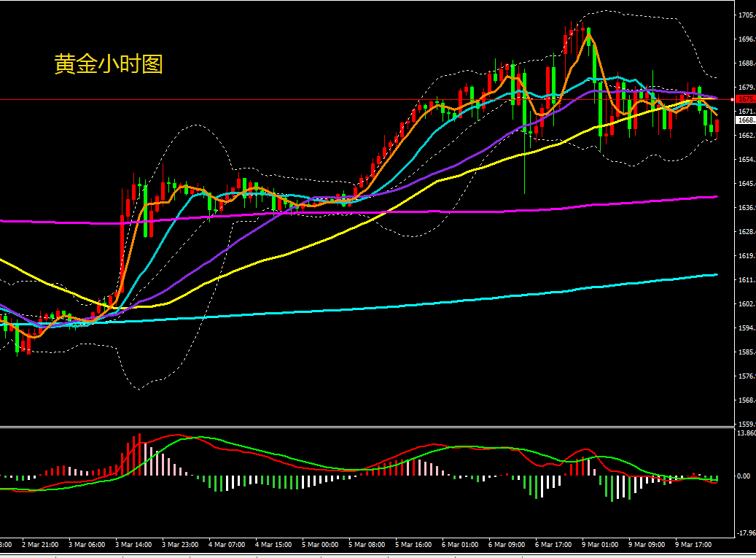
Task: Click the 1636 price scale label
Action: click(747, 208)
